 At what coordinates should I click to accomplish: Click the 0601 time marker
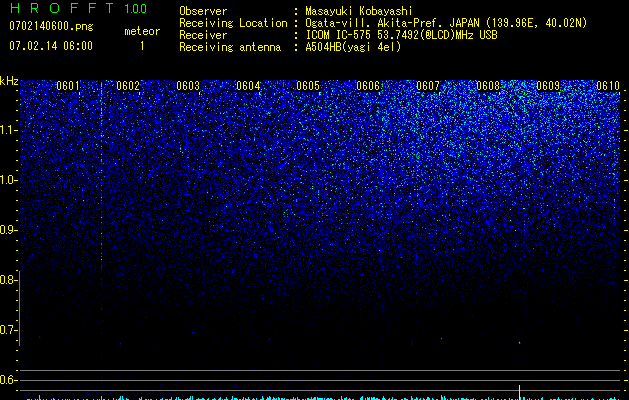pos(68,86)
